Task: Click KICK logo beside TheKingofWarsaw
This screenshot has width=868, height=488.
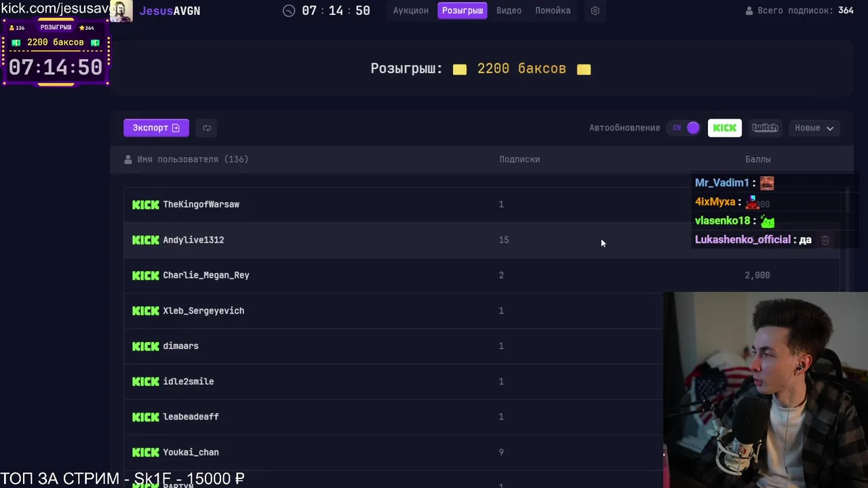Action: click(x=146, y=205)
